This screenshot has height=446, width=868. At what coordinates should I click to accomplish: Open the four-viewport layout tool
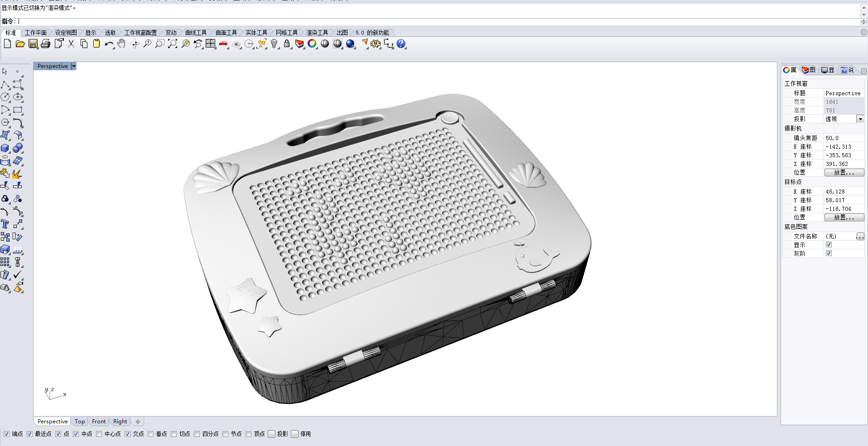coord(211,44)
